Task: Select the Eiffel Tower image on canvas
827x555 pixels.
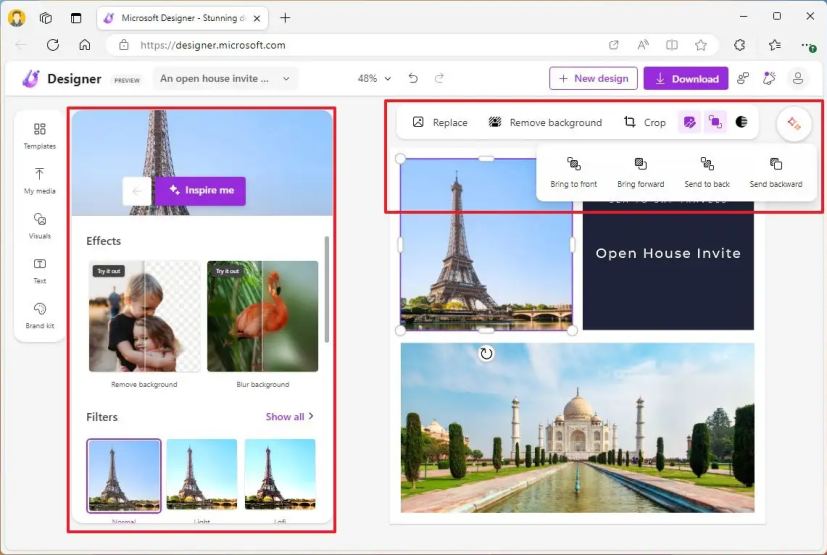Action: coord(486,244)
